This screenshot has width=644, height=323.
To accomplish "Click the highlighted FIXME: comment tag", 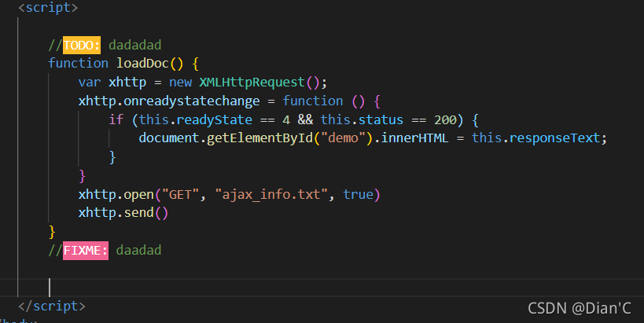I will 86,250.
